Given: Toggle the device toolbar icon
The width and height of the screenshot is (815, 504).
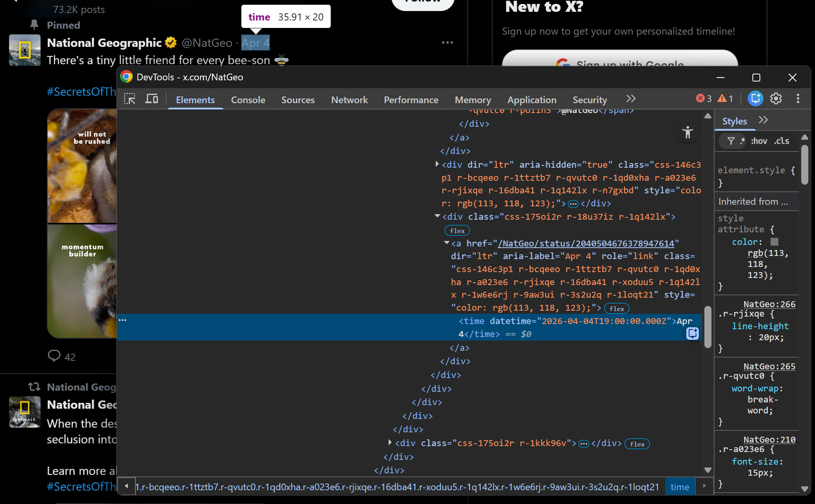Looking at the screenshot, I should coord(152,99).
